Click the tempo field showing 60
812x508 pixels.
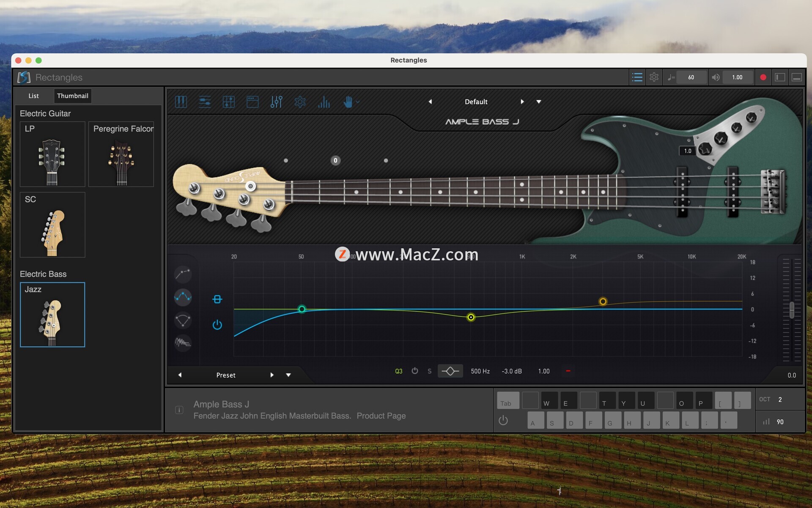(x=691, y=77)
